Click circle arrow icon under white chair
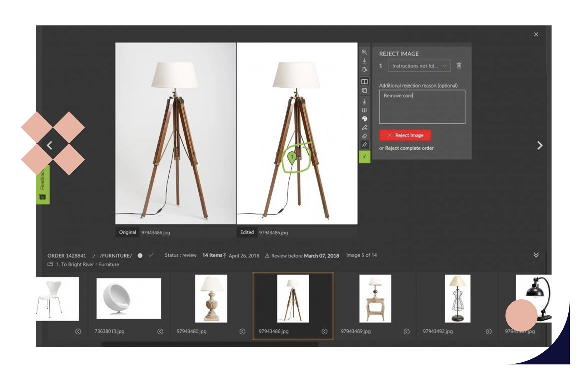The image size is (588, 368). pos(78,332)
